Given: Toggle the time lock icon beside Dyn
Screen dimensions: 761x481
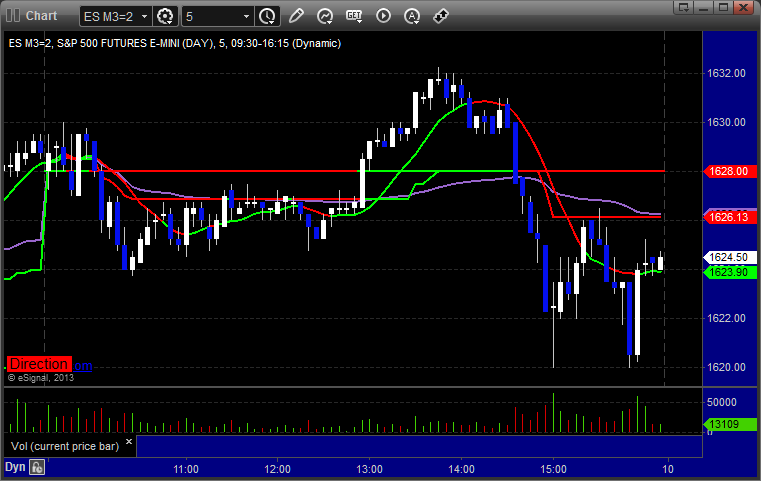Looking at the screenshot, I should [37, 467].
